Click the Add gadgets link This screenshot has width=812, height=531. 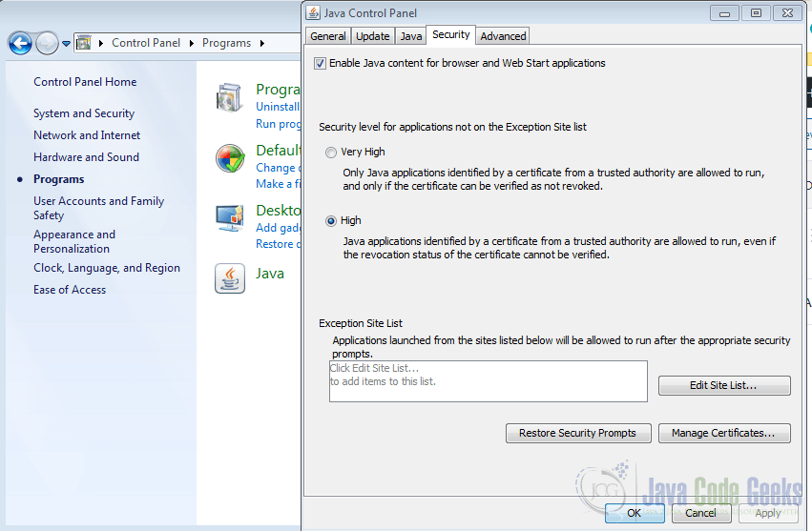(x=278, y=228)
